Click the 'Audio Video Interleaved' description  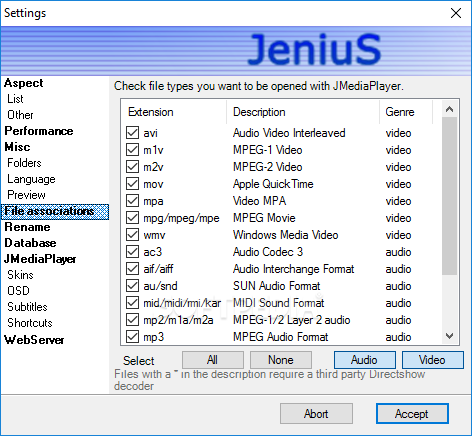[289, 133]
